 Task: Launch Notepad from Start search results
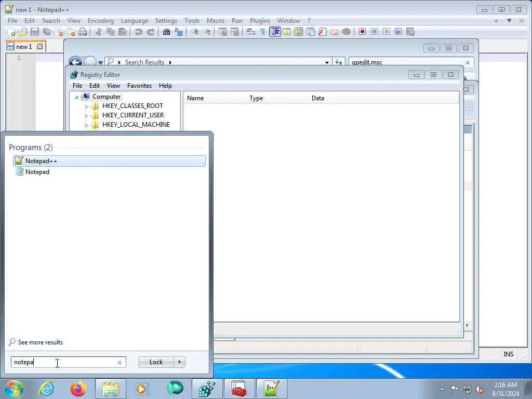coord(109,171)
